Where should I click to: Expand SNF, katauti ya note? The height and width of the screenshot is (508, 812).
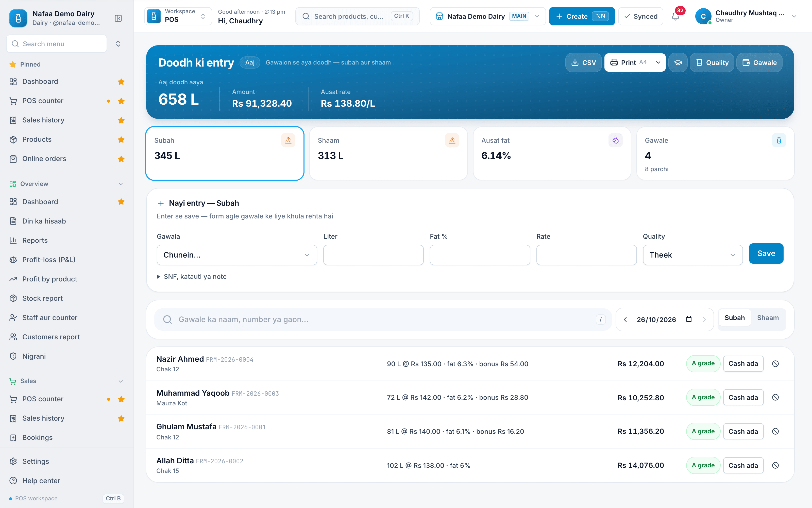[192, 277]
